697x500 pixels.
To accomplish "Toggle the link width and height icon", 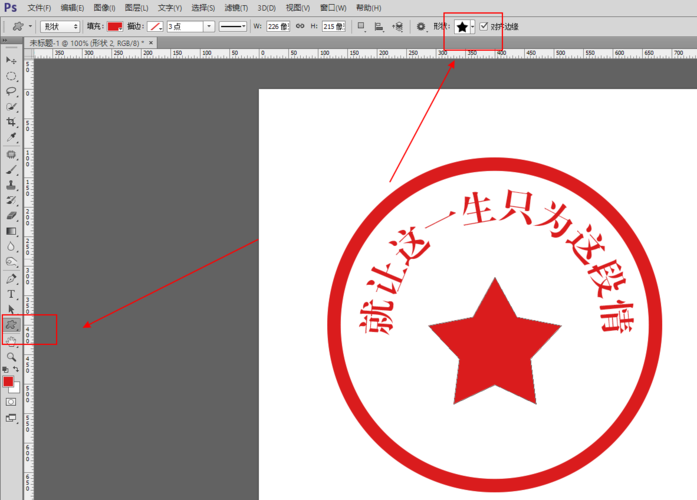I will tap(300, 26).
